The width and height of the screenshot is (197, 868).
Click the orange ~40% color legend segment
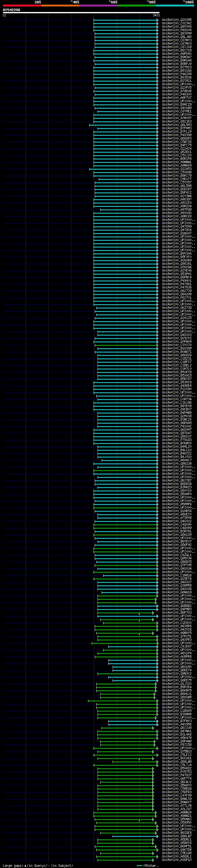pos(60,6)
